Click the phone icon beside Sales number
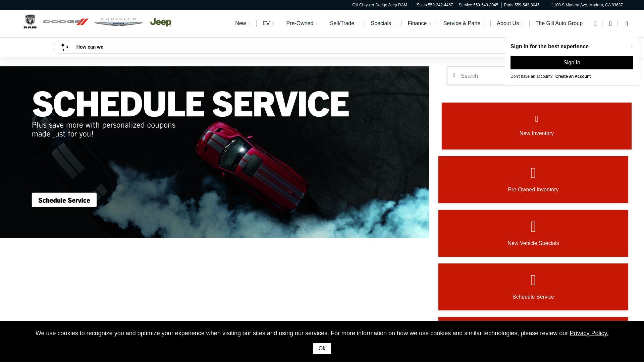The image size is (644, 362). pyautogui.click(x=414, y=5)
